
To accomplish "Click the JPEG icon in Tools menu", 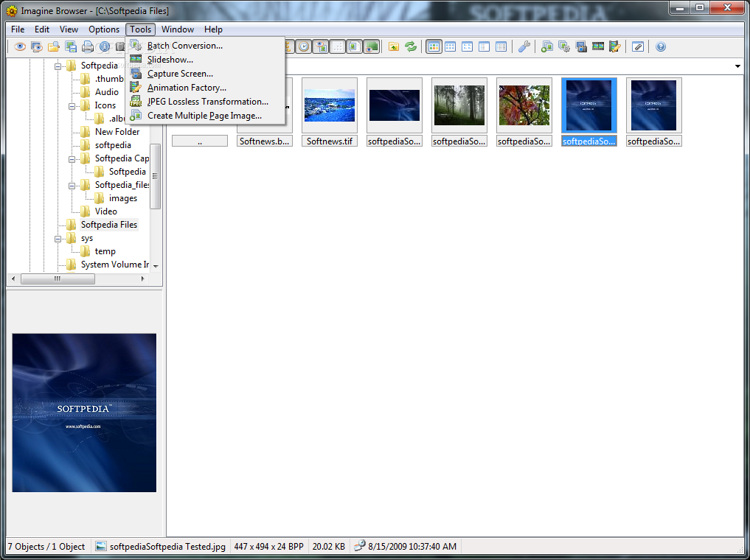I will pyautogui.click(x=136, y=101).
